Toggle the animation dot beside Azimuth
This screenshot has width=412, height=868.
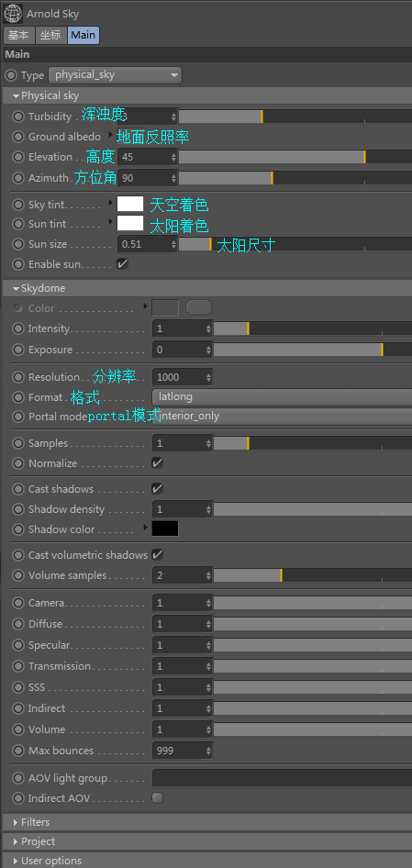[x=19, y=178]
